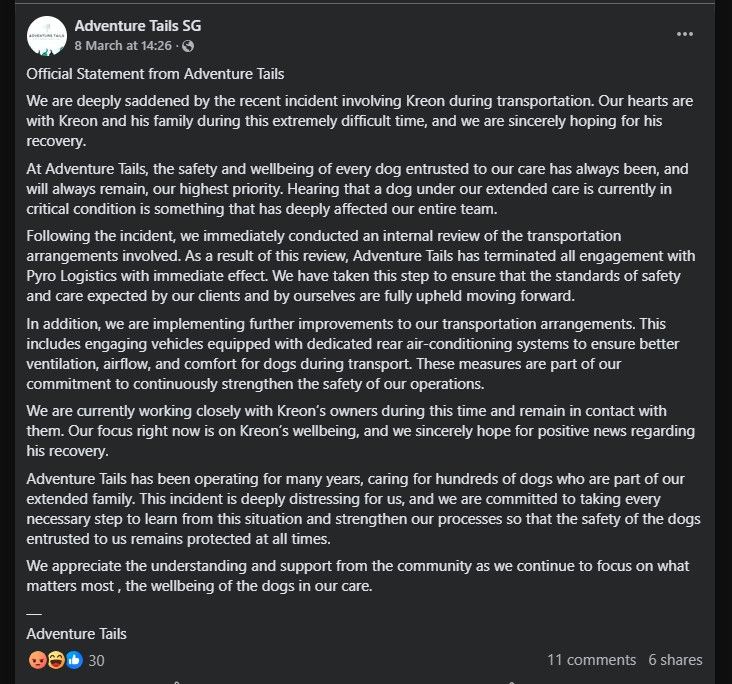732x684 pixels.
Task: Click the 'Adventure Tails' signature at post end
Action: 77,634
